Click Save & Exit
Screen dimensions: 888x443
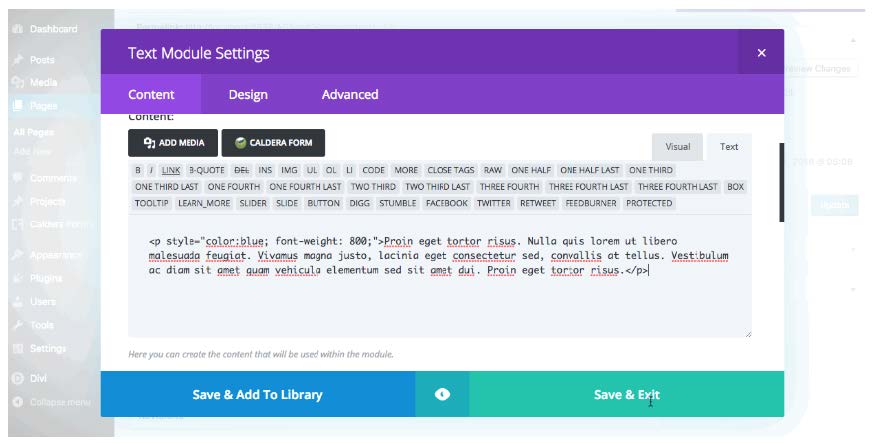tap(626, 394)
